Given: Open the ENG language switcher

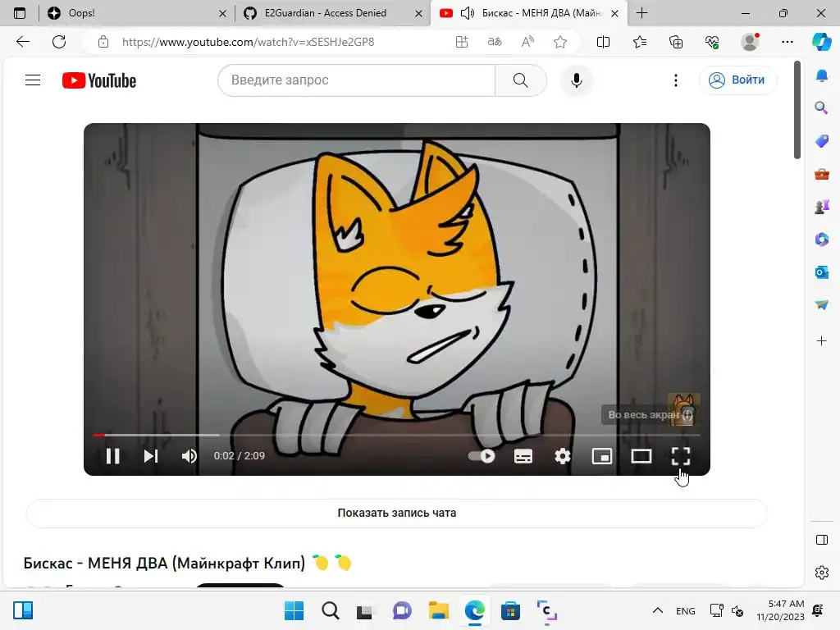Looking at the screenshot, I should tap(686, 610).
